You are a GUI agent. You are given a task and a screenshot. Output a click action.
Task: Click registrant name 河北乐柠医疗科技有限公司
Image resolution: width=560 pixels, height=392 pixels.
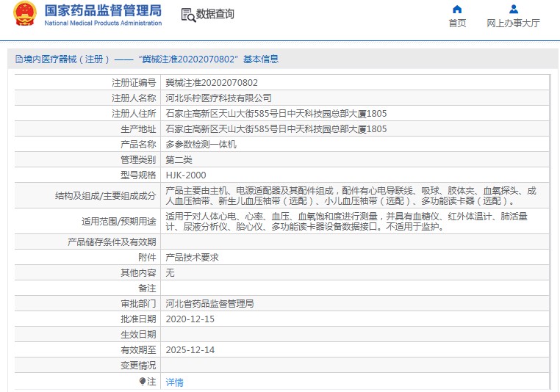click(x=218, y=98)
